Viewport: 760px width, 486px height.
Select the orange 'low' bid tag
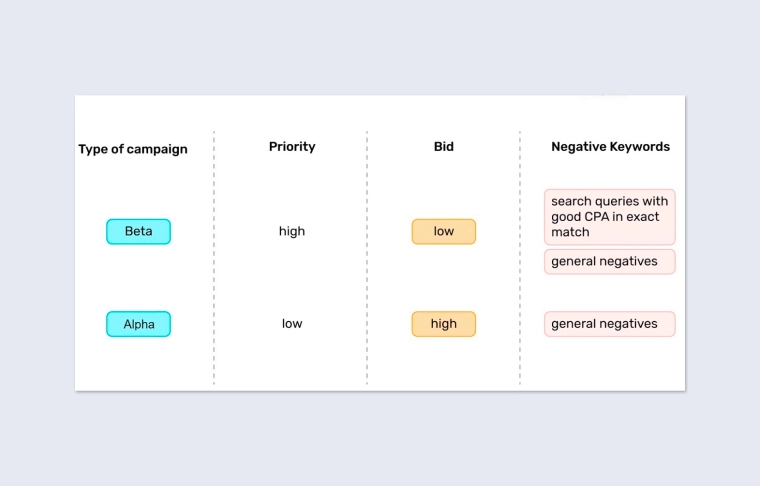coord(444,232)
